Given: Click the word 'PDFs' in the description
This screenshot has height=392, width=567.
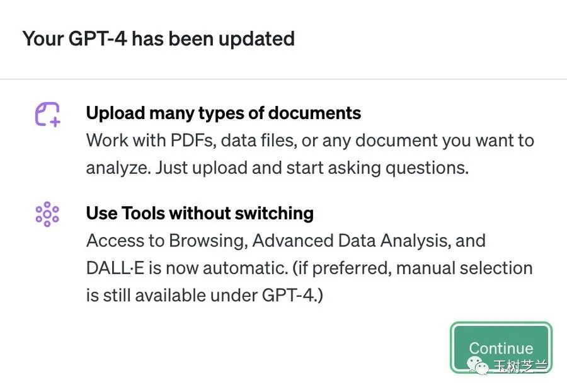Looking at the screenshot, I should point(193,141).
